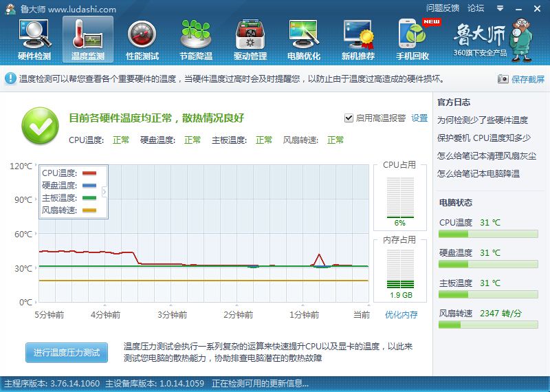Click the 当前 axis label
The width and height of the screenshot is (550, 392).
(362, 314)
